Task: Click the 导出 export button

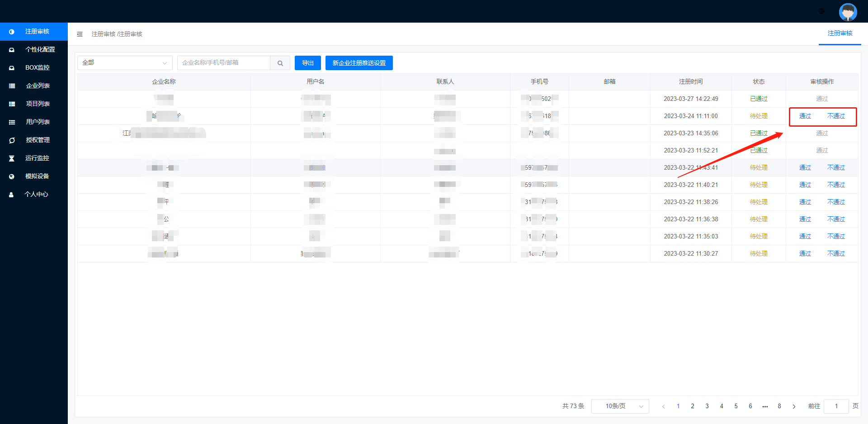Action: tap(307, 63)
